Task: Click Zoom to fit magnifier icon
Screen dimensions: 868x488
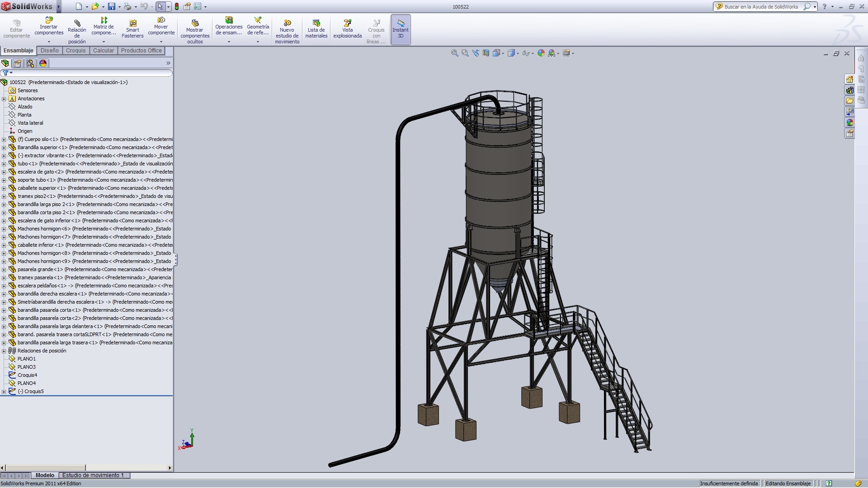Action: click(454, 53)
